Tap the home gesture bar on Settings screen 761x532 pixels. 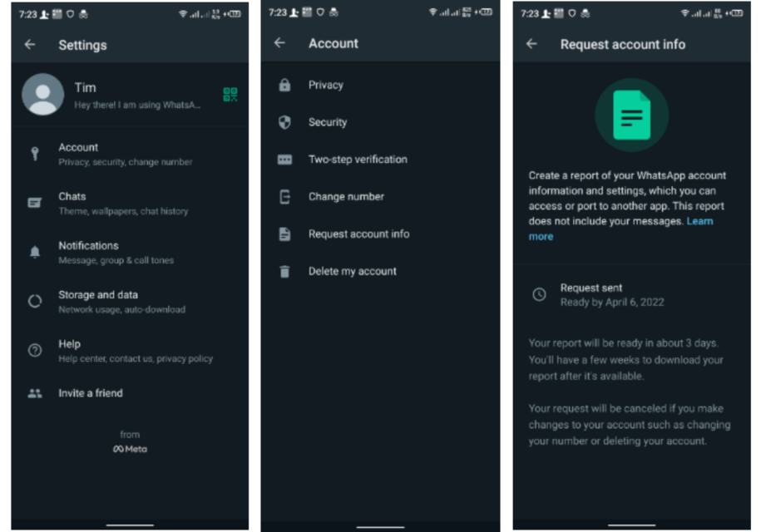tap(130, 525)
